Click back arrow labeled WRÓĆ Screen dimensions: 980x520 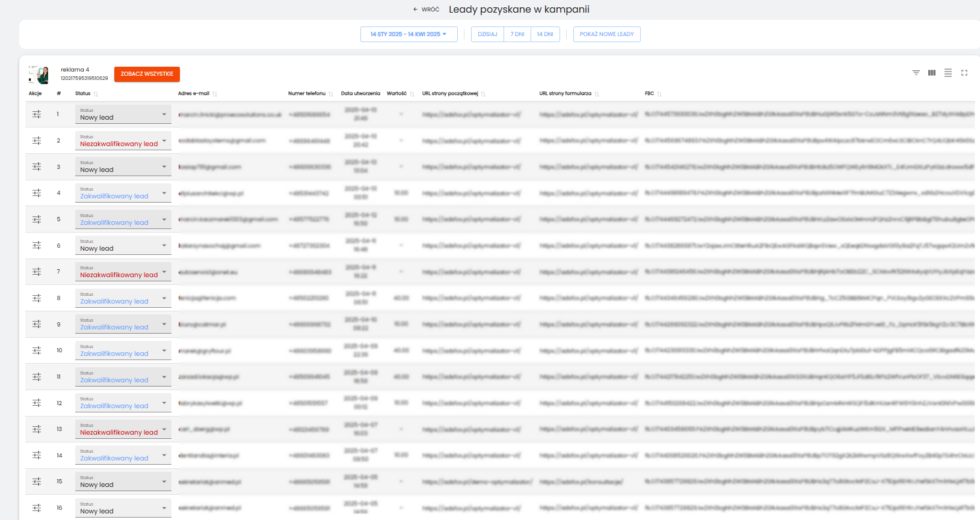pos(426,10)
